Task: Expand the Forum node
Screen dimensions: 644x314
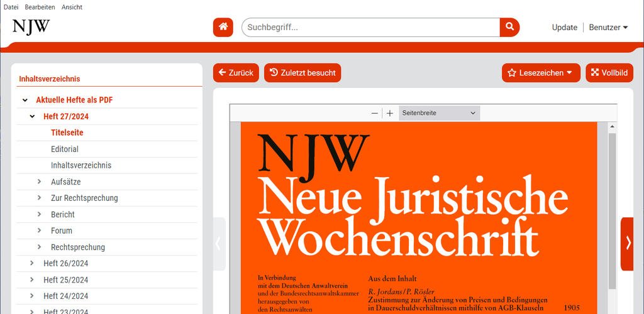Action: pos(40,230)
